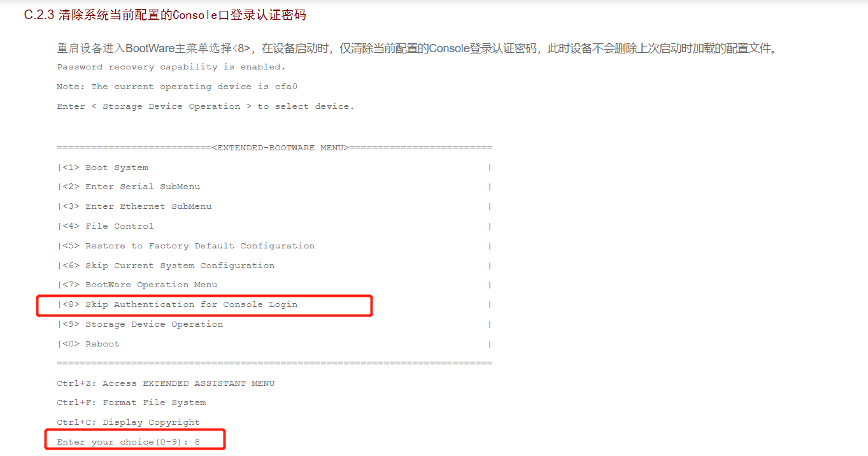Viewport: 868px width, 456px height.
Task: Click the Ctrl+C Display Copyright line
Action: point(128,422)
